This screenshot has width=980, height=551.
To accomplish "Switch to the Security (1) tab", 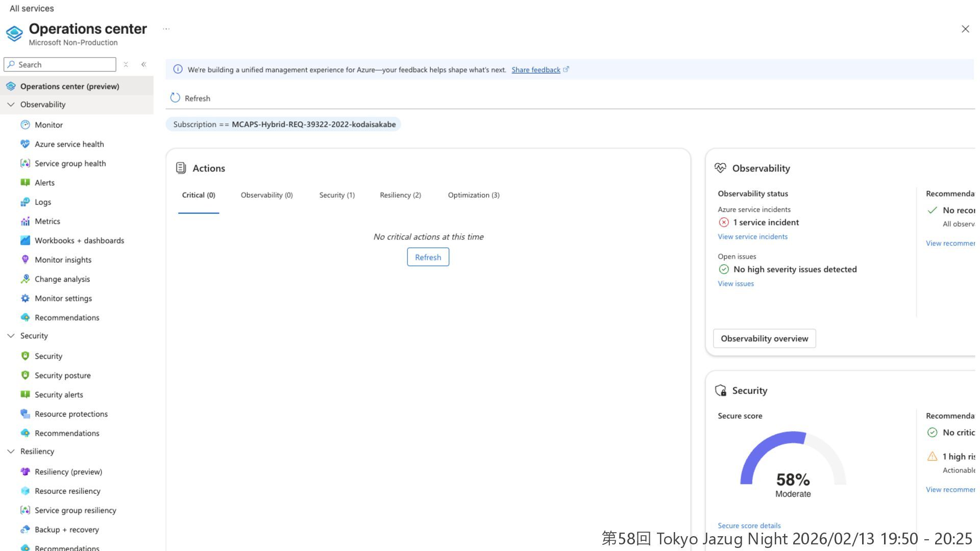I will pyautogui.click(x=337, y=195).
